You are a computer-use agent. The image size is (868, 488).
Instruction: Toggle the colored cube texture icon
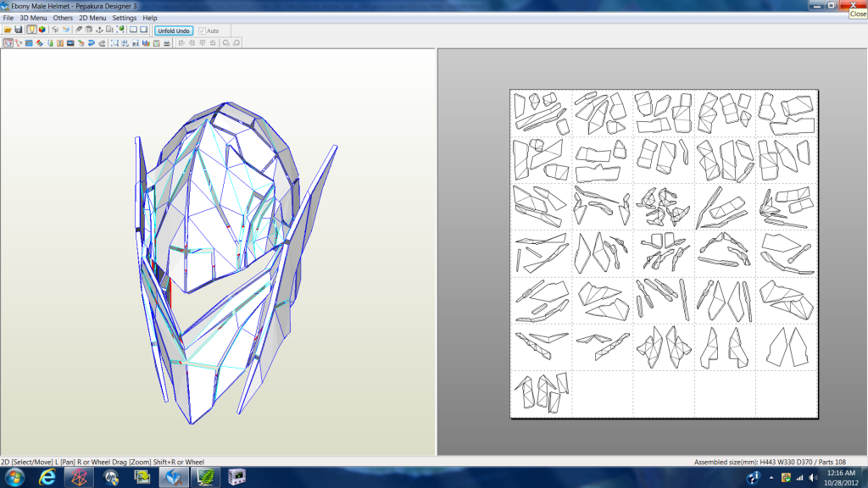tap(42, 30)
